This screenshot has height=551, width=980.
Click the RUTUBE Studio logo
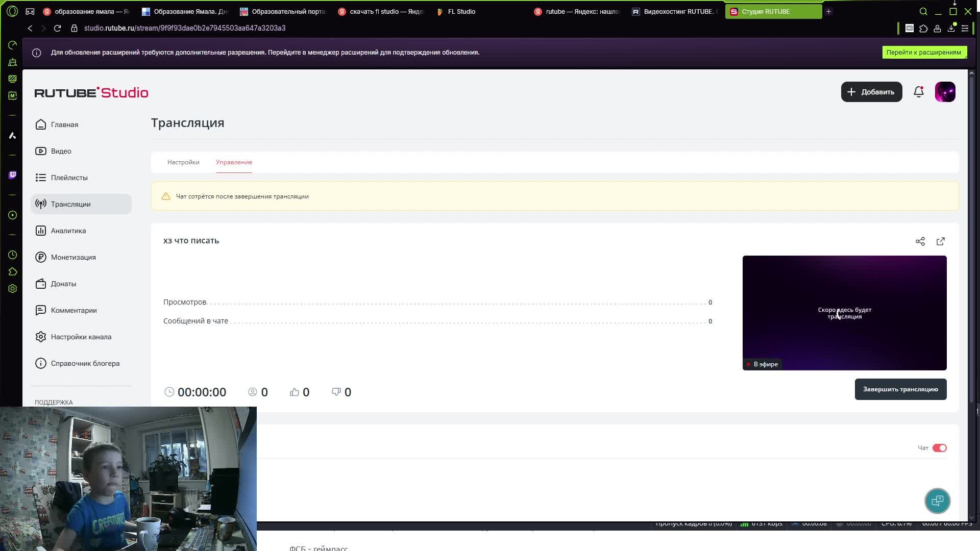tap(91, 92)
